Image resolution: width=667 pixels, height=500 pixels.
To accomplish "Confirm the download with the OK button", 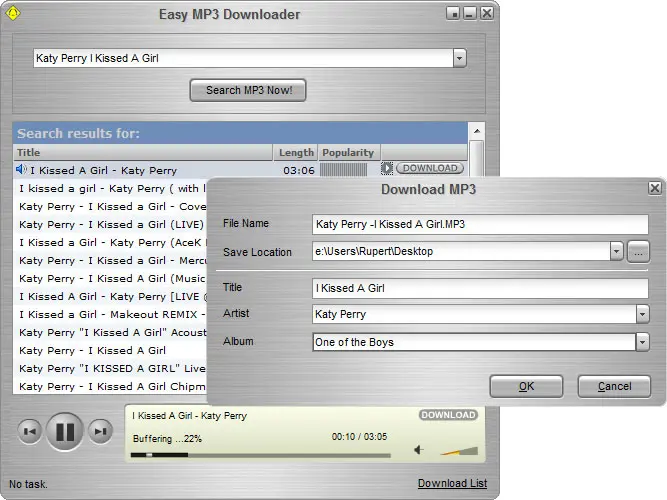I will click(x=526, y=386).
